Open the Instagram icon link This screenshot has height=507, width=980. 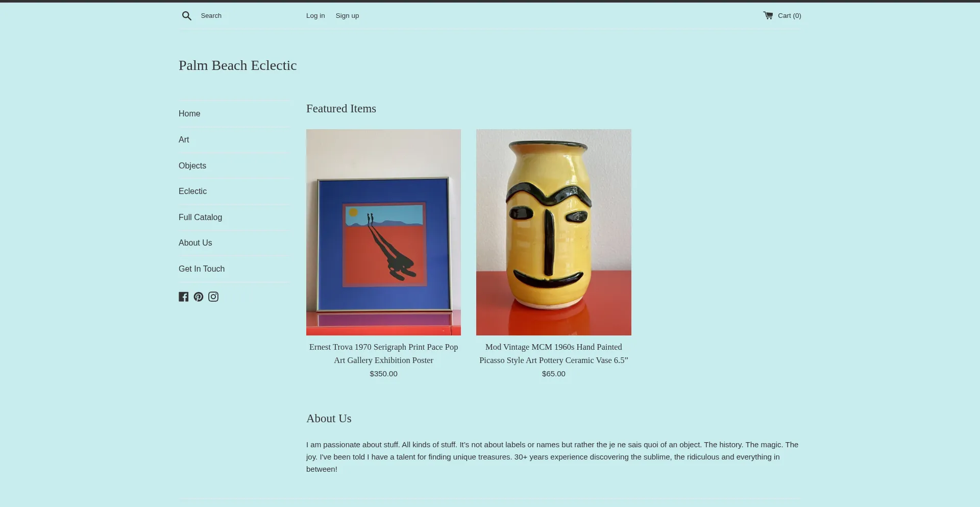click(x=213, y=297)
